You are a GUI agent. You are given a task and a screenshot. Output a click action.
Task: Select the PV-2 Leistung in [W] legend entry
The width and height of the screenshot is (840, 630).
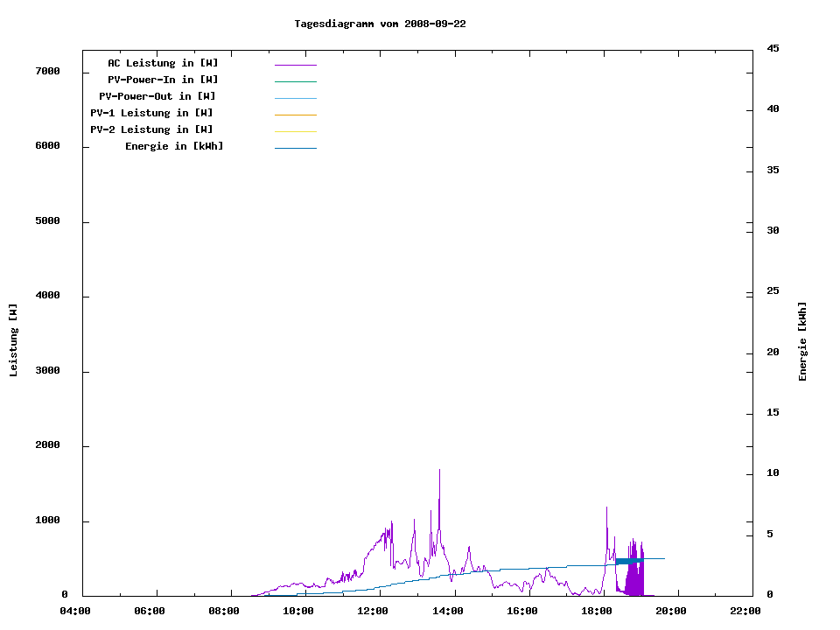(x=151, y=129)
